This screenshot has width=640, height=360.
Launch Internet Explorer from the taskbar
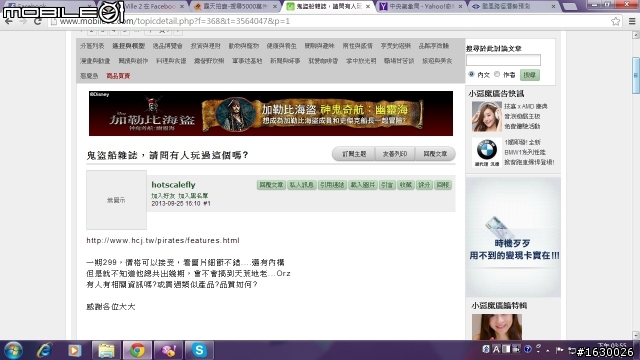pyautogui.click(x=44, y=350)
